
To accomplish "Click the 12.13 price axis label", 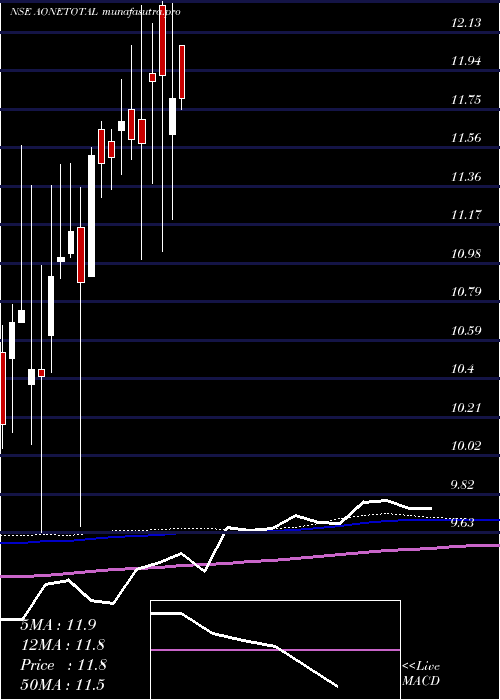I will click(x=466, y=22).
